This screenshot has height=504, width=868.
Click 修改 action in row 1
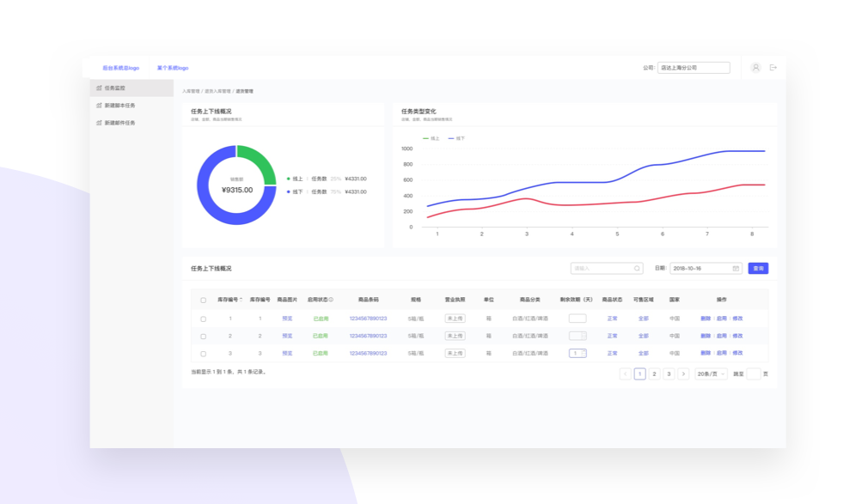pos(737,319)
